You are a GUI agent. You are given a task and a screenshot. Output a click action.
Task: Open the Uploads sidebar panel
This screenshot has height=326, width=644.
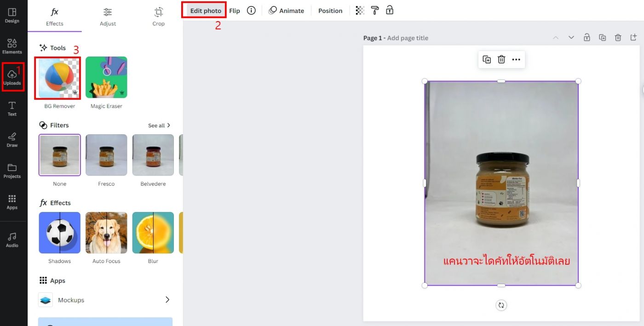pyautogui.click(x=12, y=77)
